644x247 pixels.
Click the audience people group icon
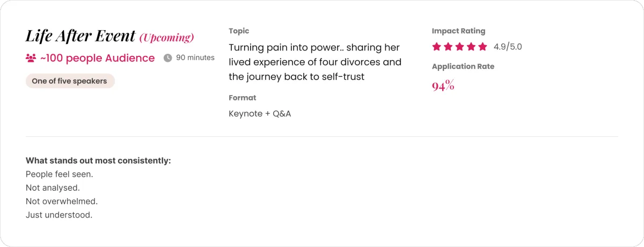31,58
